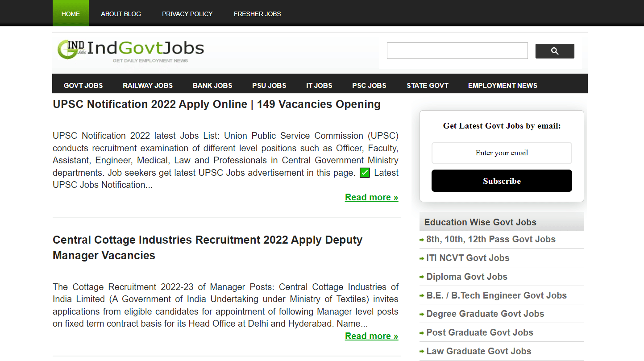Open ITI NCVT Govt Jobs link
The width and height of the screenshot is (644, 361).
pyautogui.click(x=468, y=258)
